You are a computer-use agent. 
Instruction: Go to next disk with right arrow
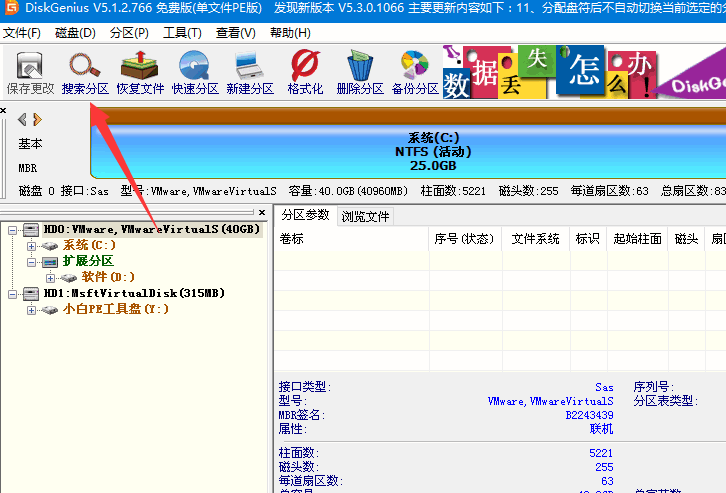(38, 119)
